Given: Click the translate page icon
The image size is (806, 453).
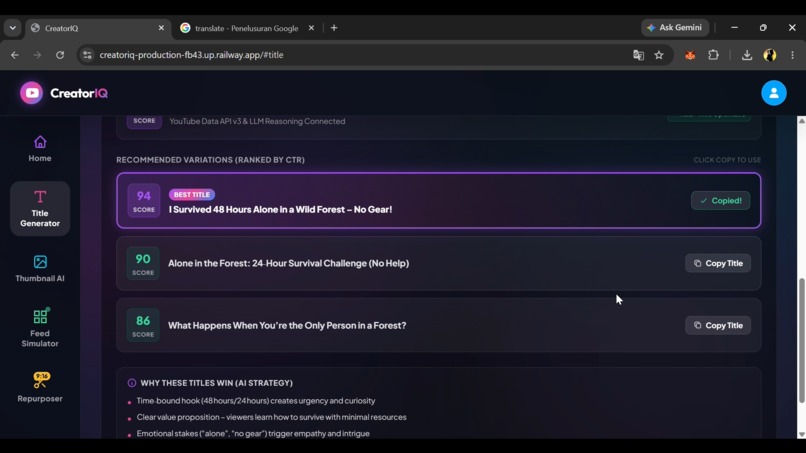Looking at the screenshot, I should point(638,55).
